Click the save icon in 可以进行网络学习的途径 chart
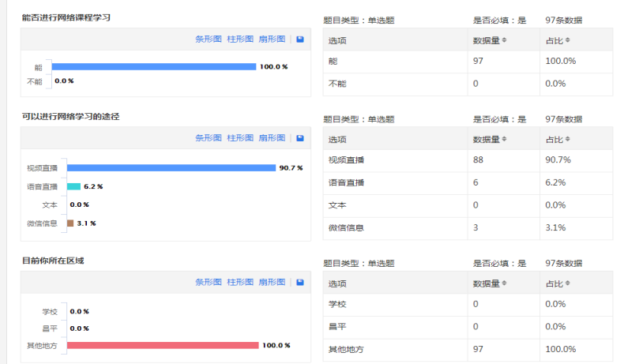 [x=300, y=137]
